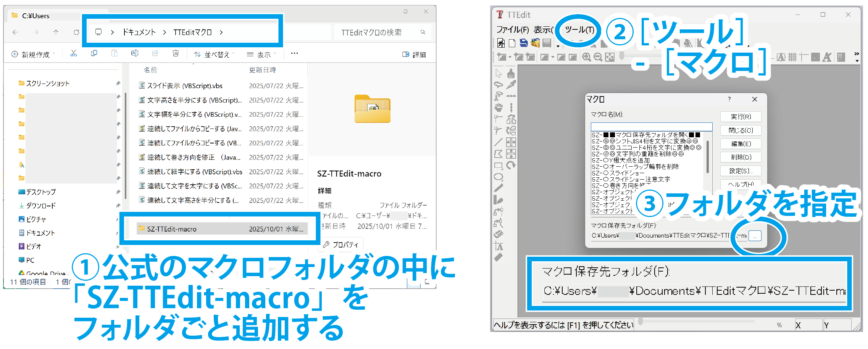Select the hand pan tool in TTEdit

(x=499, y=108)
